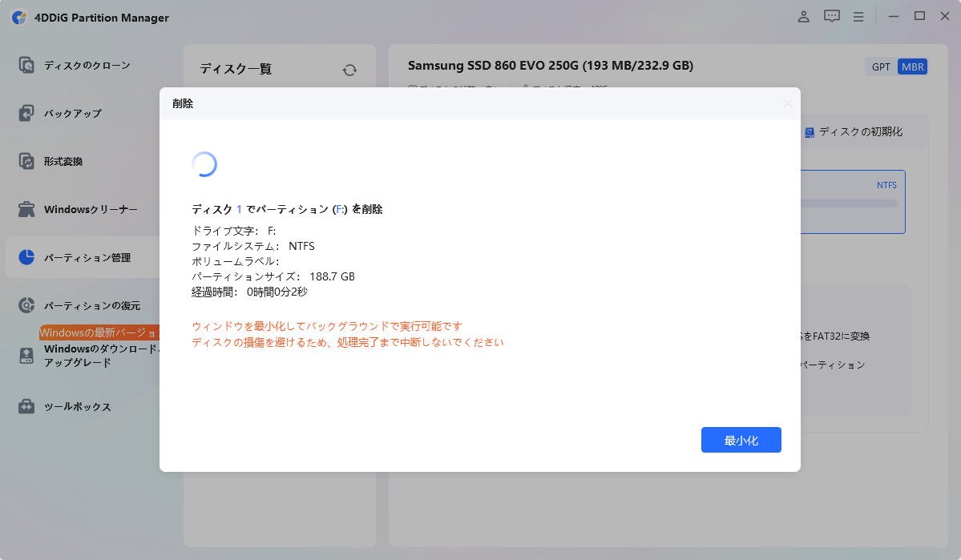This screenshot has width=961, height=560.
Task: Select the format conversion (形式変換) icon
Action: click(26, 161)
